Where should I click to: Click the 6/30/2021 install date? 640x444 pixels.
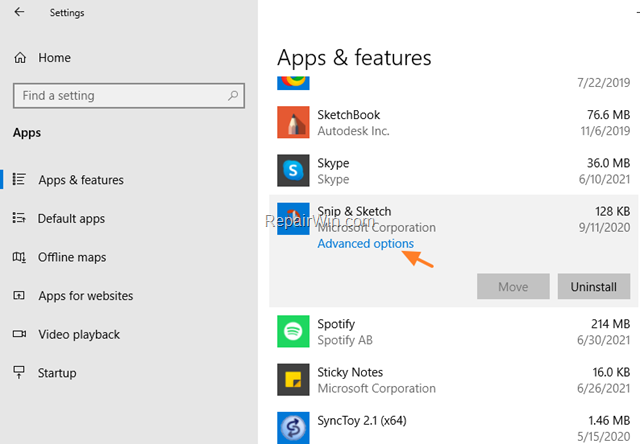click(604, 340)
